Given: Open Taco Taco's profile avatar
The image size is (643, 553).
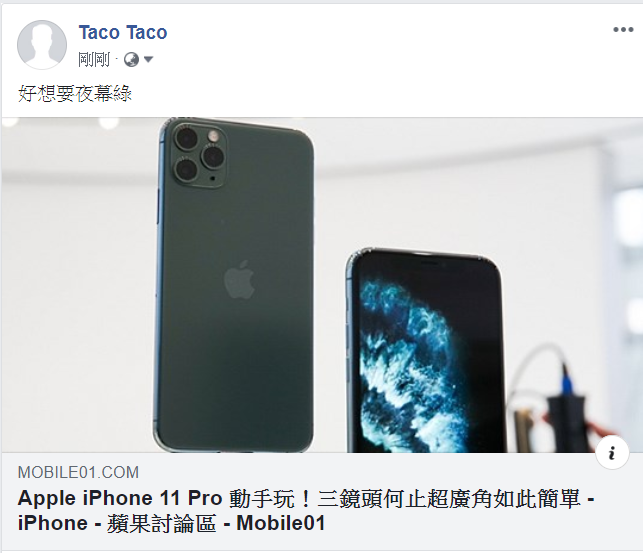Looking at the screenshot, I should (x=42, y=44).
